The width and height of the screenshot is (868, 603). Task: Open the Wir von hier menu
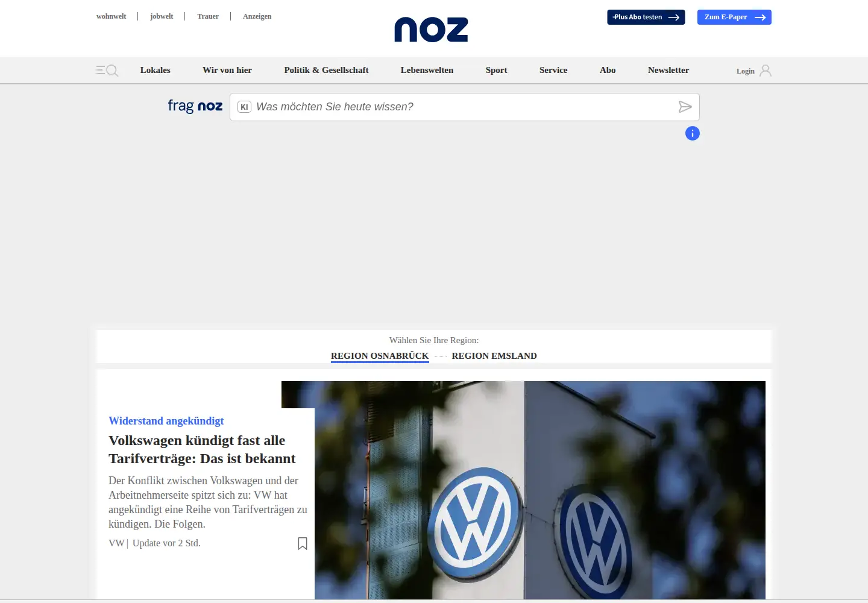pos(227,70)
